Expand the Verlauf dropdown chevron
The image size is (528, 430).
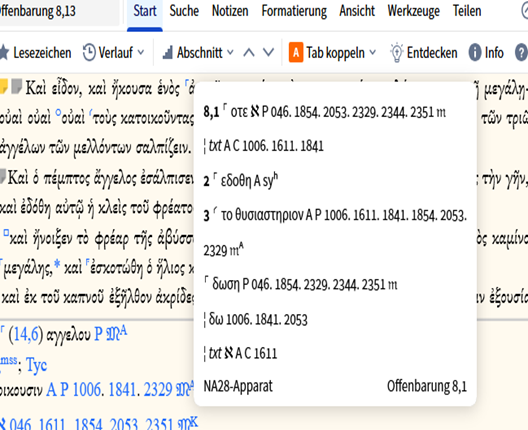(x=141, y=53)
